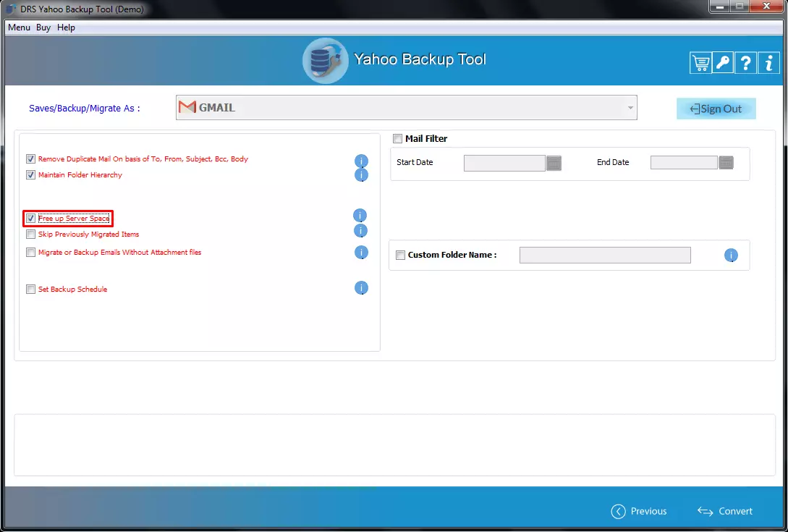Uncheck Remove Duplicate Mail checkbox
788x532 pixels.
click(x=30, y=159)
